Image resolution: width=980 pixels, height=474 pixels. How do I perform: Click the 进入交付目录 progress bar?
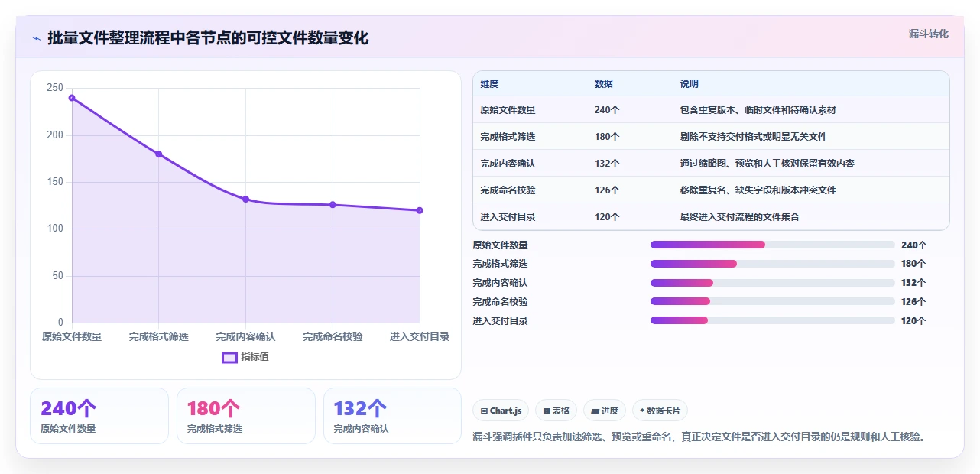click(772, 320)
